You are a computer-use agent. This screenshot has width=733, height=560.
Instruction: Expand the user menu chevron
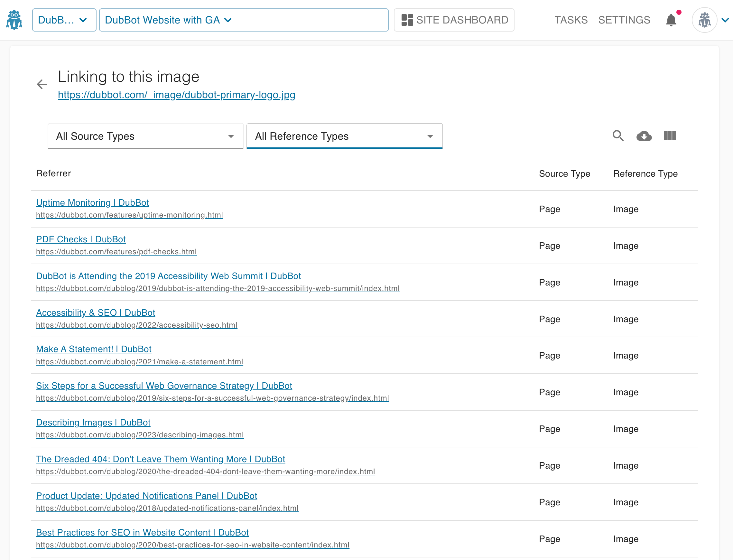tap(725, 20)
